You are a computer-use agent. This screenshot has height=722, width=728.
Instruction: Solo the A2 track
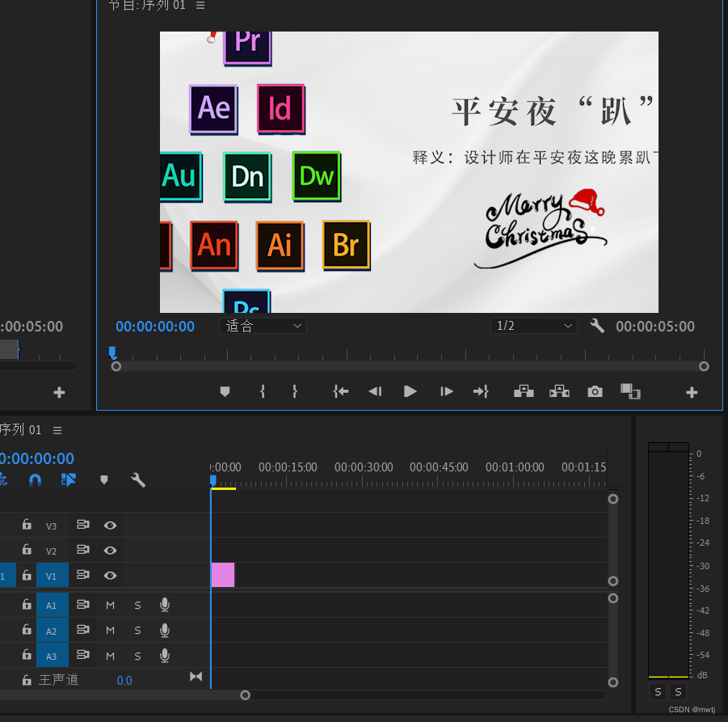[137, 631]
